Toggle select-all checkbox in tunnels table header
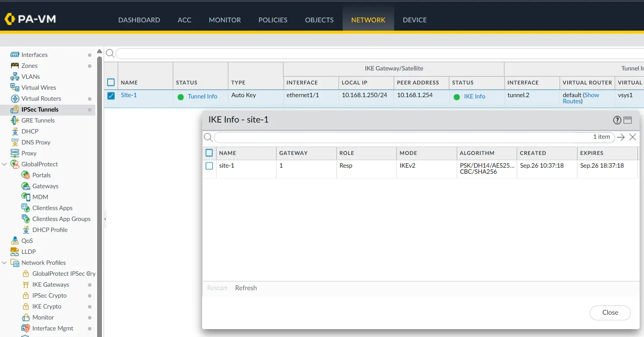 [x=111, y=82]
